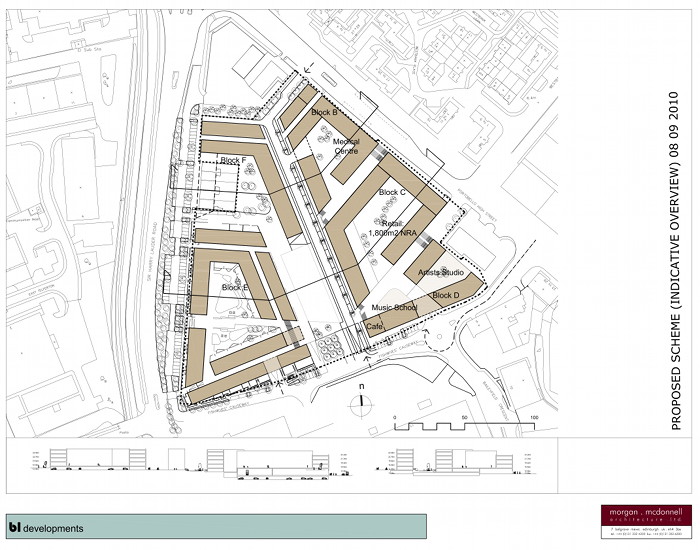This screenshot has height=550, width=700.
Task: Click the 'SIR HARRY LAUDER ROAD' street label
Action: click(x=150, y=252)
